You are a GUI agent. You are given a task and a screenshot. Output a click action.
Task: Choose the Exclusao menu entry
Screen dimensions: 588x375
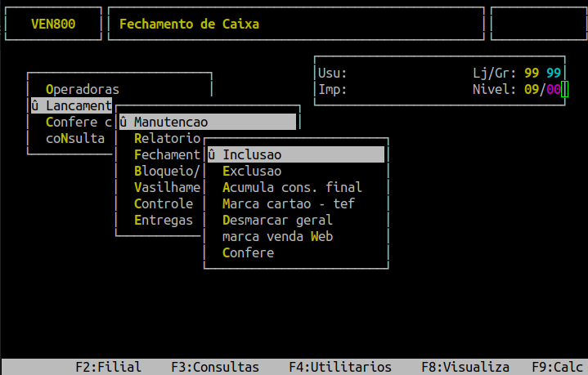[252, 172]
